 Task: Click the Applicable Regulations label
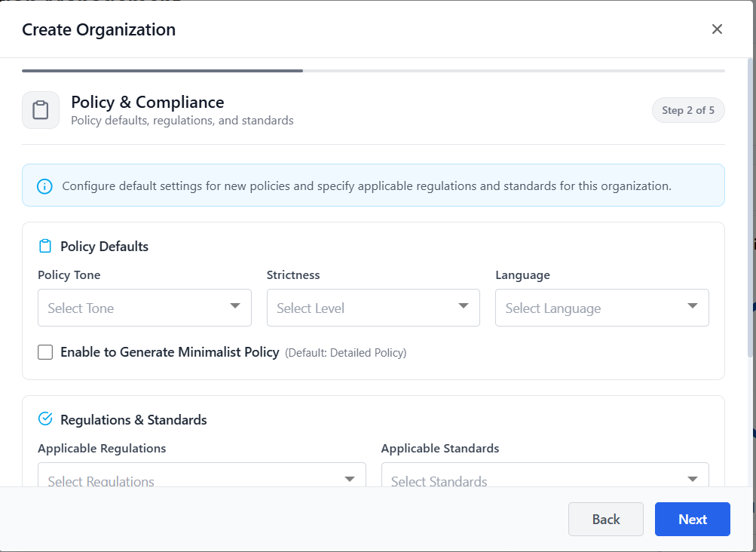tap(102, 448)
